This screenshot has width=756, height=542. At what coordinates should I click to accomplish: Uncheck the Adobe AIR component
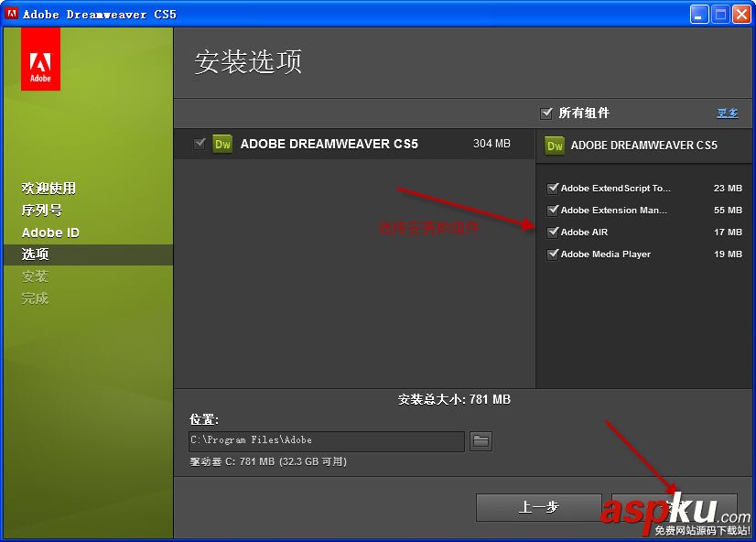coord(553,232)
